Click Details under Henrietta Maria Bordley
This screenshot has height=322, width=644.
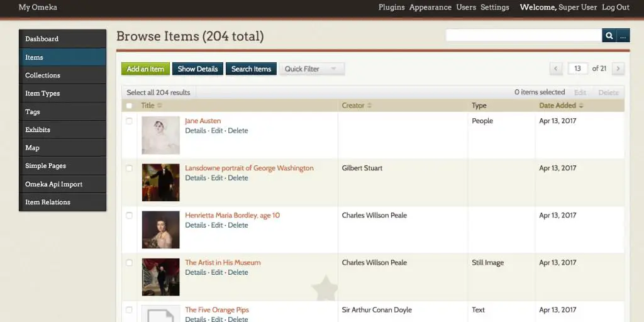coord(196,225)
